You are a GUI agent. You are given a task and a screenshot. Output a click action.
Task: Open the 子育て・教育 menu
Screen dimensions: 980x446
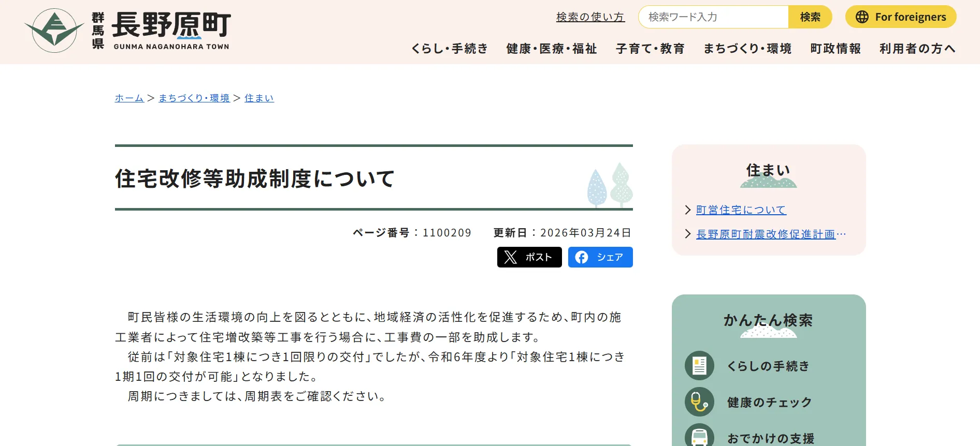[650, 49]
